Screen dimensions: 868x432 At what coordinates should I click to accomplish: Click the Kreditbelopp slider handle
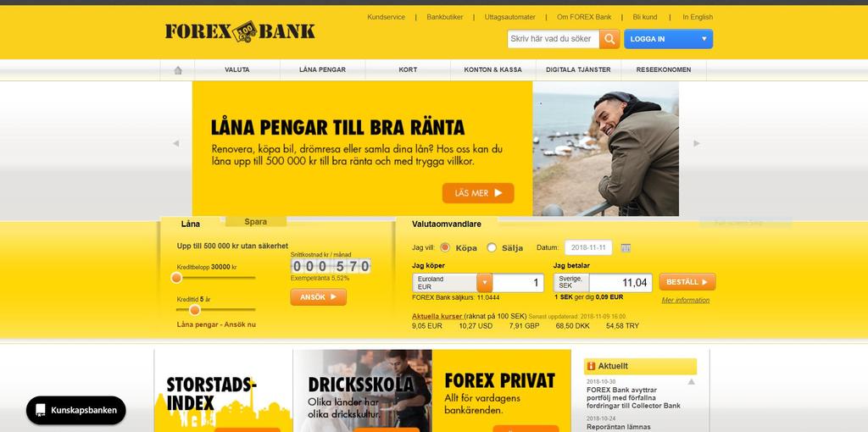(176, 278)
